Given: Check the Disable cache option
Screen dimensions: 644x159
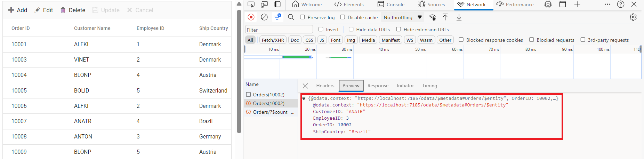Looking at the screenshot, I should point(343,17).
